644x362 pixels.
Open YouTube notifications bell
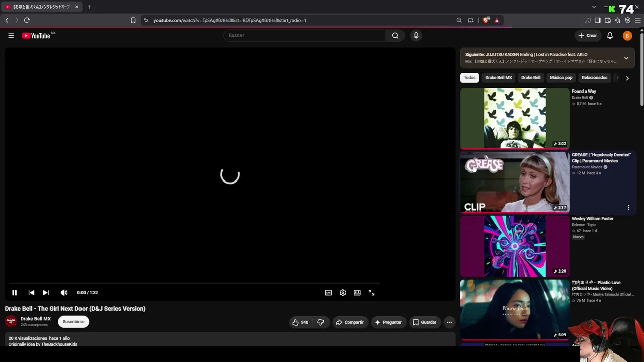click(610, 36)
